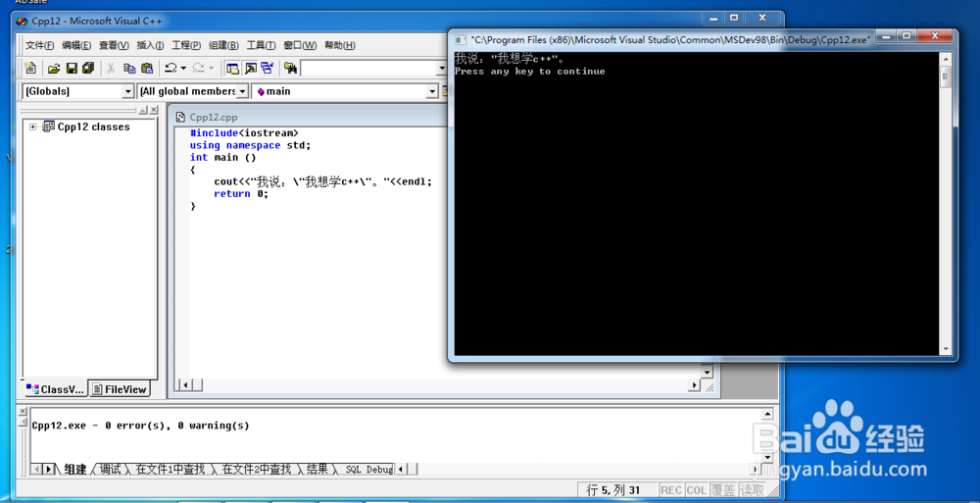Open the redo history dropdown arrow
Image resolution: width=980 pixels, height=503 pixels.
pos(212,68)
